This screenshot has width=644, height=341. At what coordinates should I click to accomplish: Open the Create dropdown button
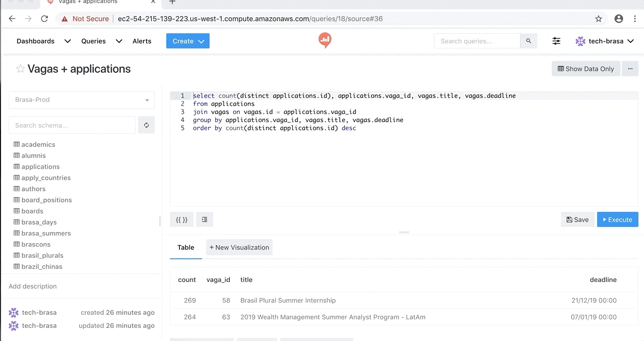point(187,41)
